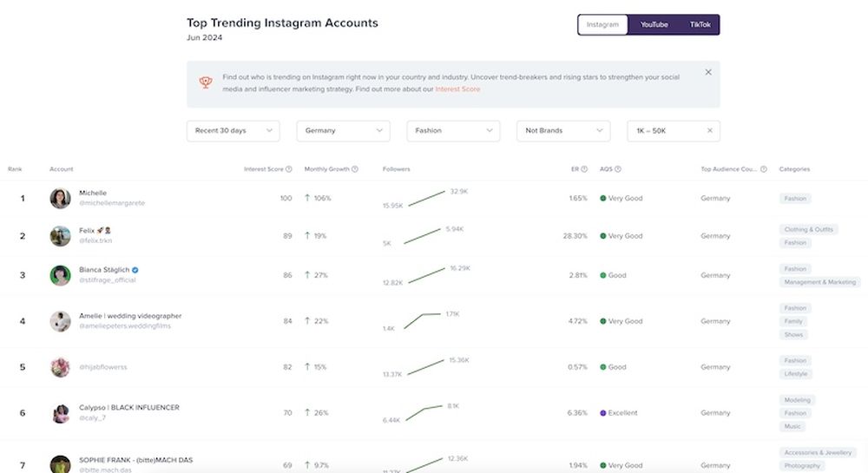Open the Interest Score link
868x473 pixels.
coord(457,89)
